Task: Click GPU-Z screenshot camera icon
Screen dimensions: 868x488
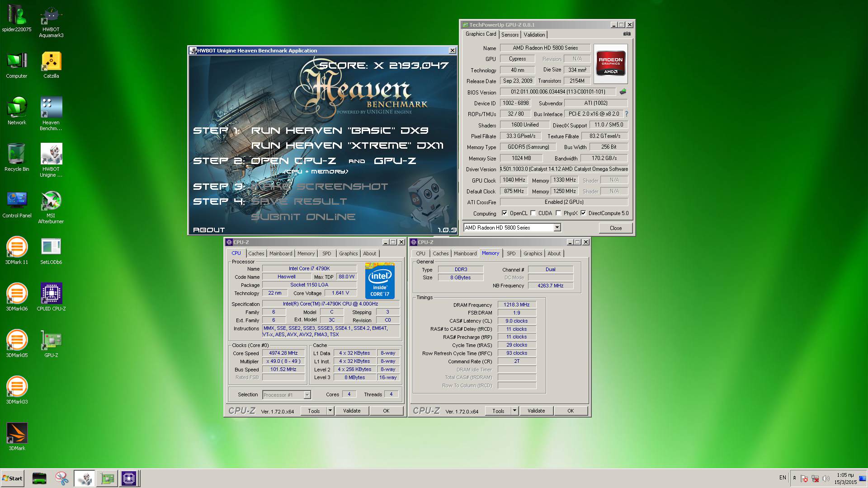Action: (627, 34)
